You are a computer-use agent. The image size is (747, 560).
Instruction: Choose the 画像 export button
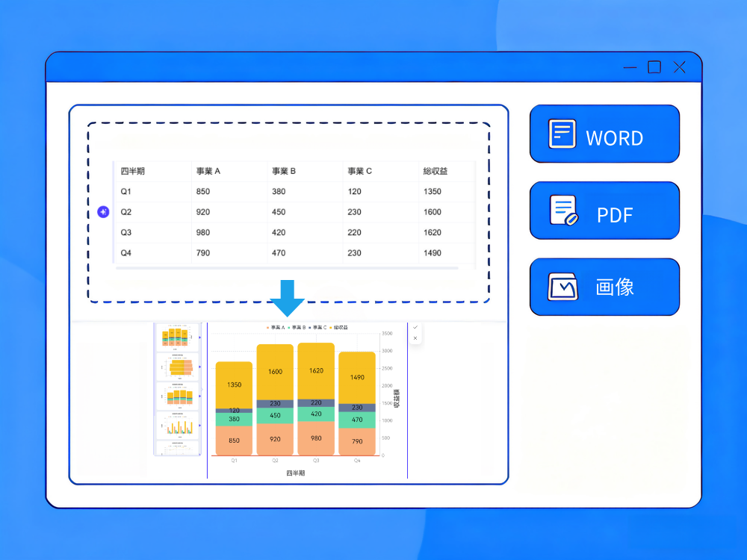pyautogui.click(x=604, y=287)
